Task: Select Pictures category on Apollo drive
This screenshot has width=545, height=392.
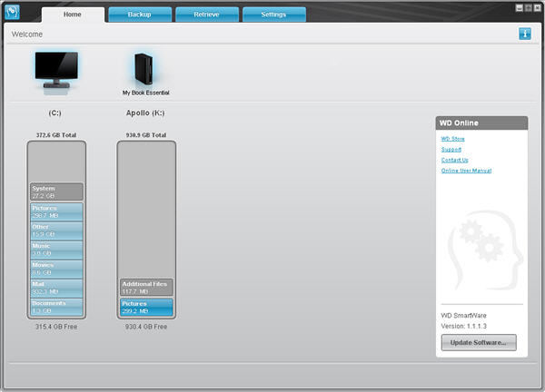Action: (146, 308)
